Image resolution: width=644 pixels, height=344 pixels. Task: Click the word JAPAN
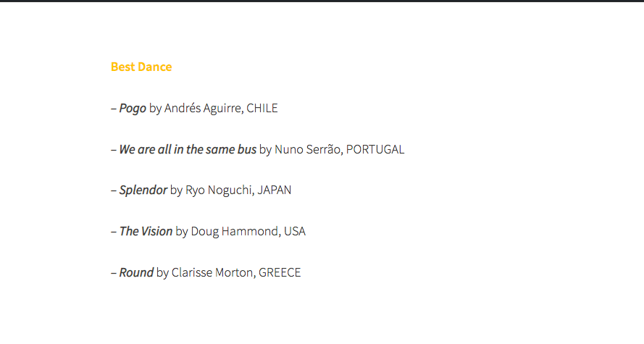coord(275,190)
